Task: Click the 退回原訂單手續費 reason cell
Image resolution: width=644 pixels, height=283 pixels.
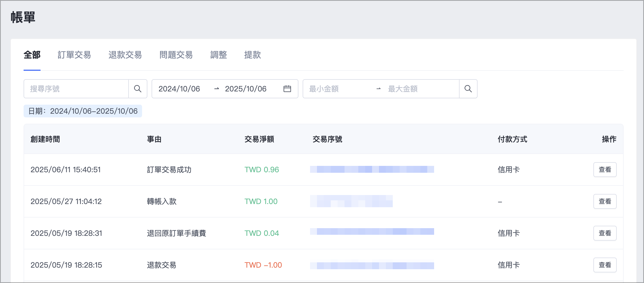Action: [x=177, y=233]
